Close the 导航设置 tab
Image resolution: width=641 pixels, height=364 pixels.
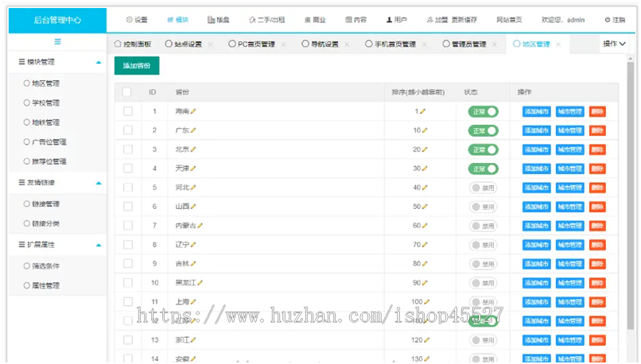point(347,45)
